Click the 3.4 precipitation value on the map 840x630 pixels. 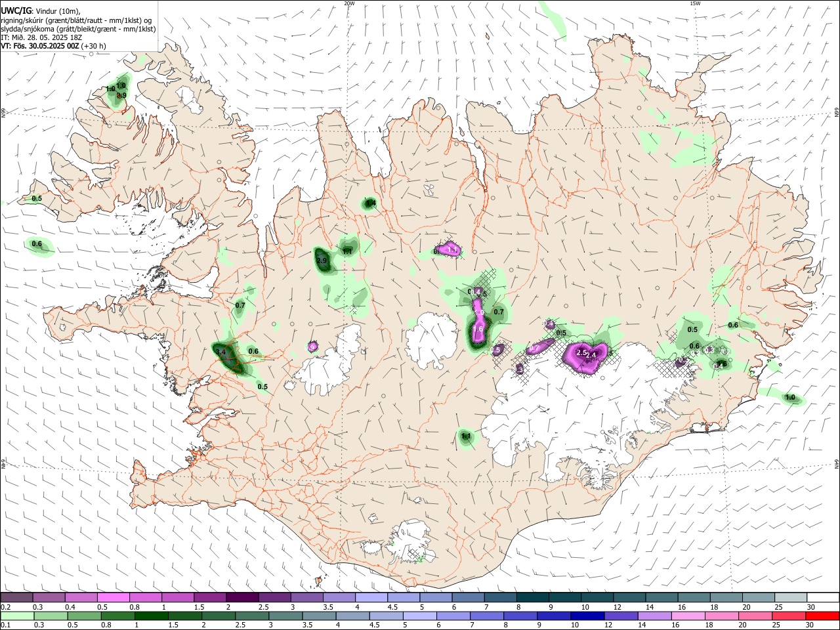[x=220, y=352]
